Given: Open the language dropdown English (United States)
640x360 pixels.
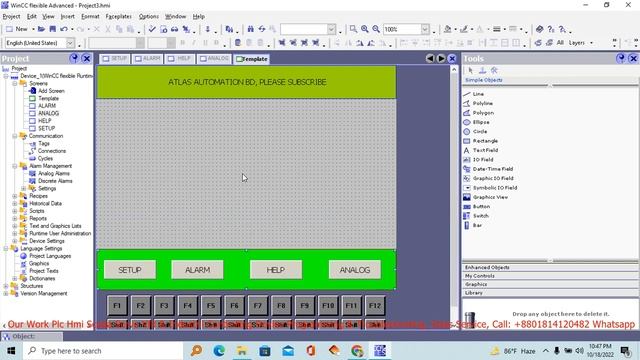Looking at the screenshot, I should pos(70,43).
